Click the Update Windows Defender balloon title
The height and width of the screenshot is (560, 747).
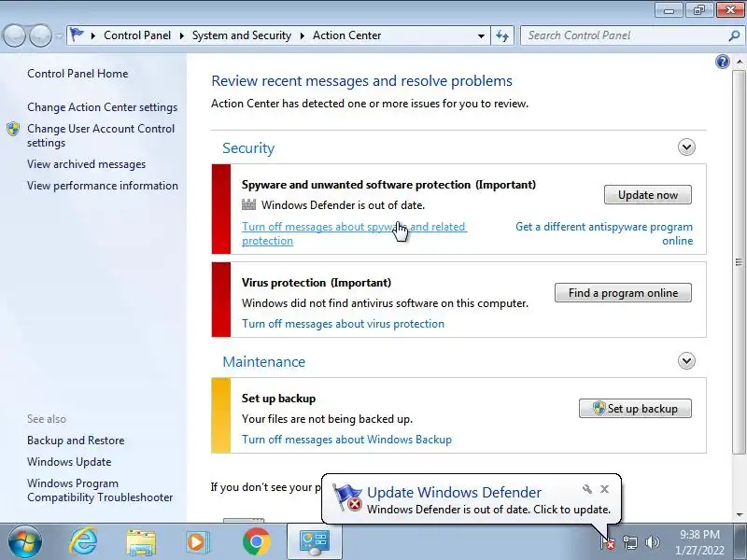coord(454,493)
